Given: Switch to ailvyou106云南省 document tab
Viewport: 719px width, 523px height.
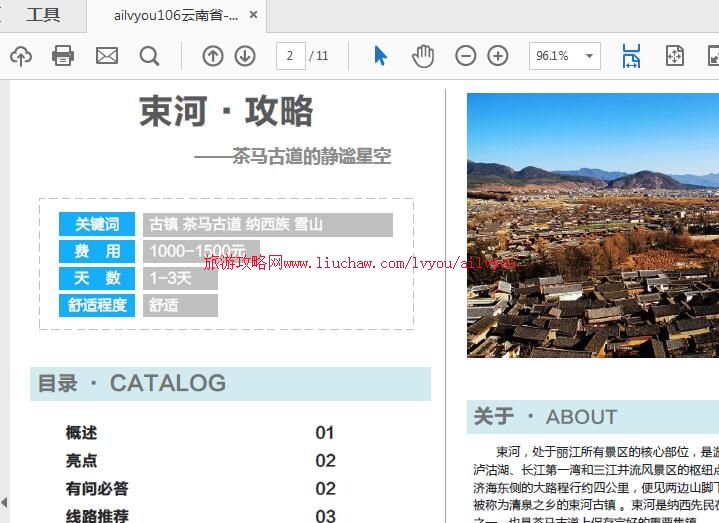Looking at the screenshot, I should tap(176, 15).
